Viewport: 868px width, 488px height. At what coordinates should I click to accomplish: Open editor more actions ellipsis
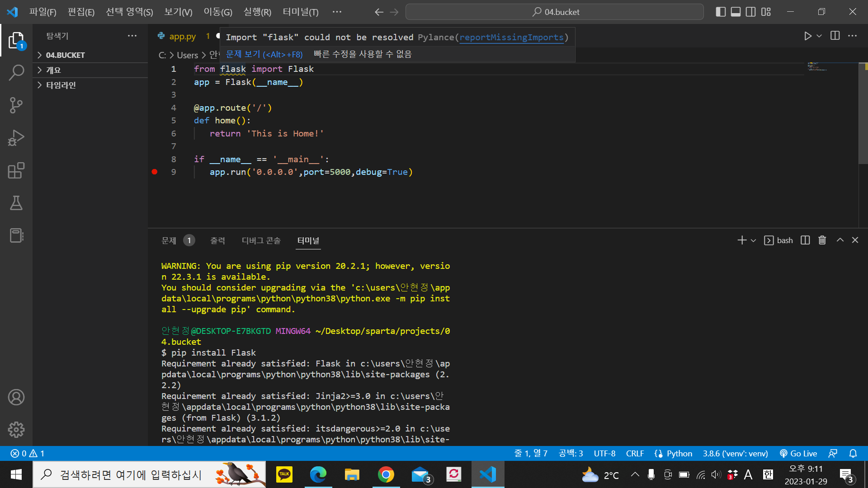(x=852, y=36)
